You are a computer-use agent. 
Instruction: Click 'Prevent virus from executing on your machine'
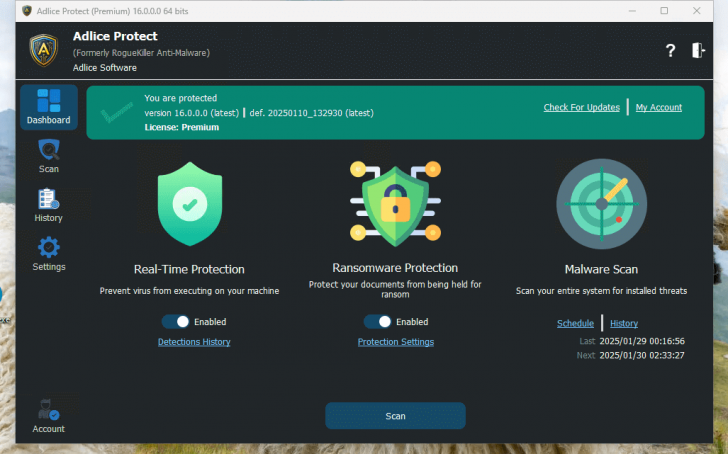(189, 291)
